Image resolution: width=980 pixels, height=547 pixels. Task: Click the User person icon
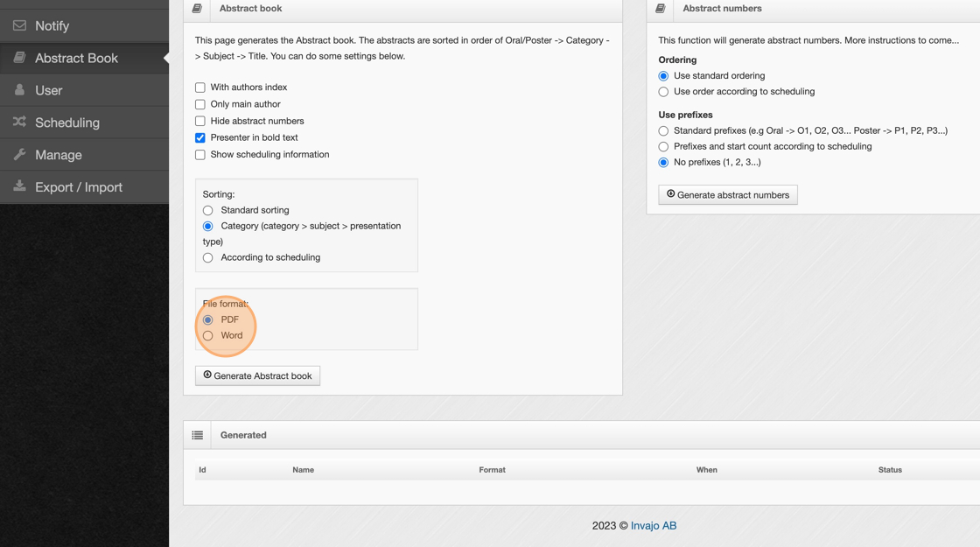click(x=19, y=90)
